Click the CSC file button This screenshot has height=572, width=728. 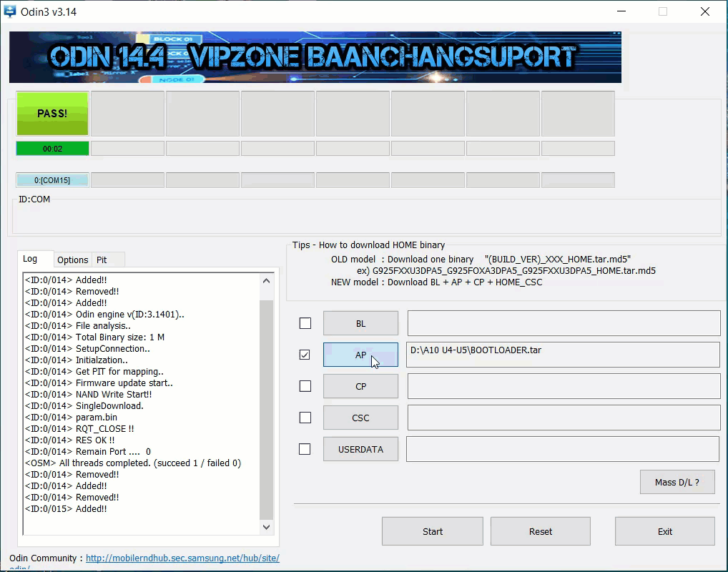(360, 418)
